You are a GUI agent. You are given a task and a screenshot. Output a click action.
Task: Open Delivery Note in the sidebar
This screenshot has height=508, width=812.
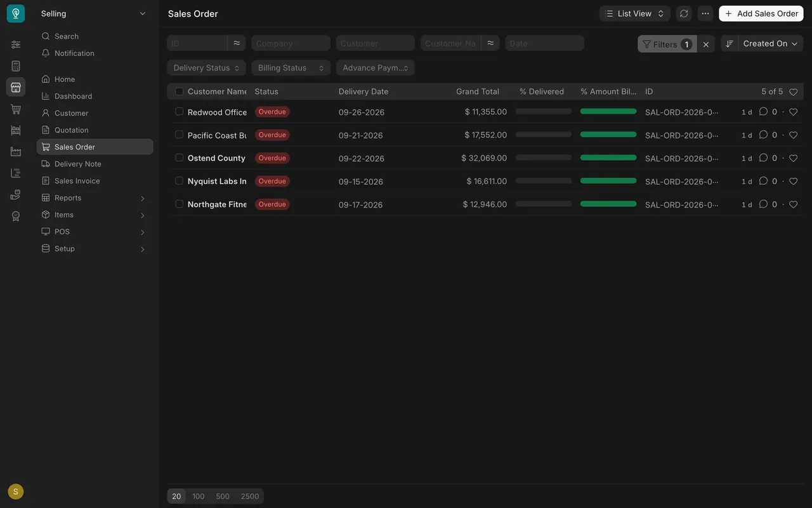point(95,164)
